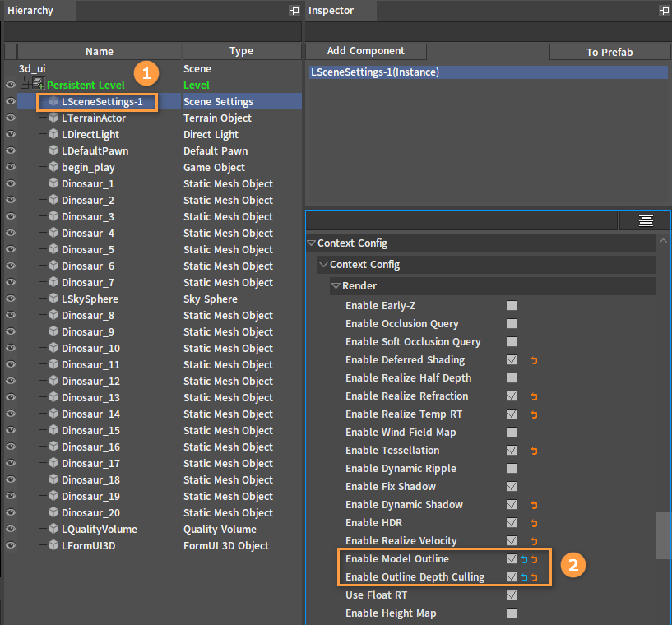The height and width of the screenshot is (625, 672).
Task: Switch to the Inspector tab
Action: [331, 11]
